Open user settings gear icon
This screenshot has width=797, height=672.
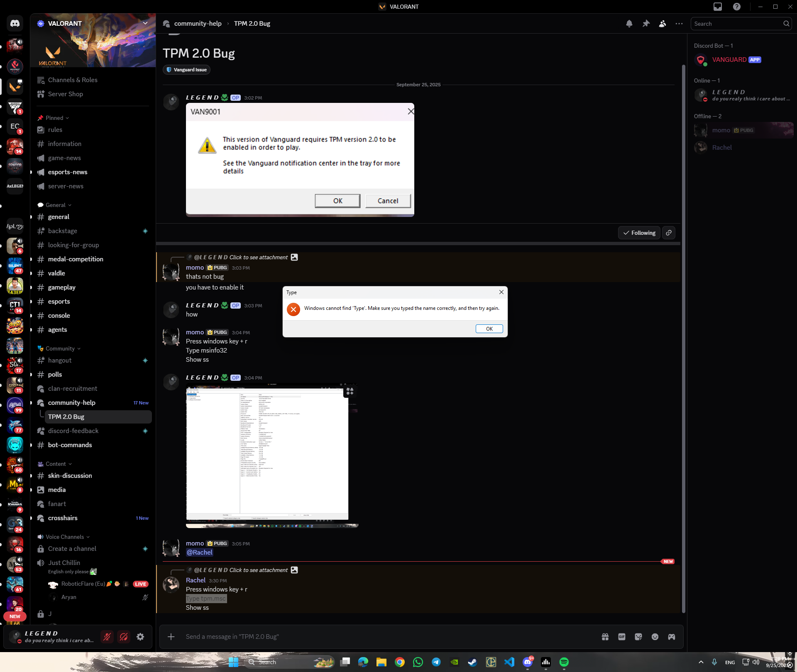click(140, 637)
